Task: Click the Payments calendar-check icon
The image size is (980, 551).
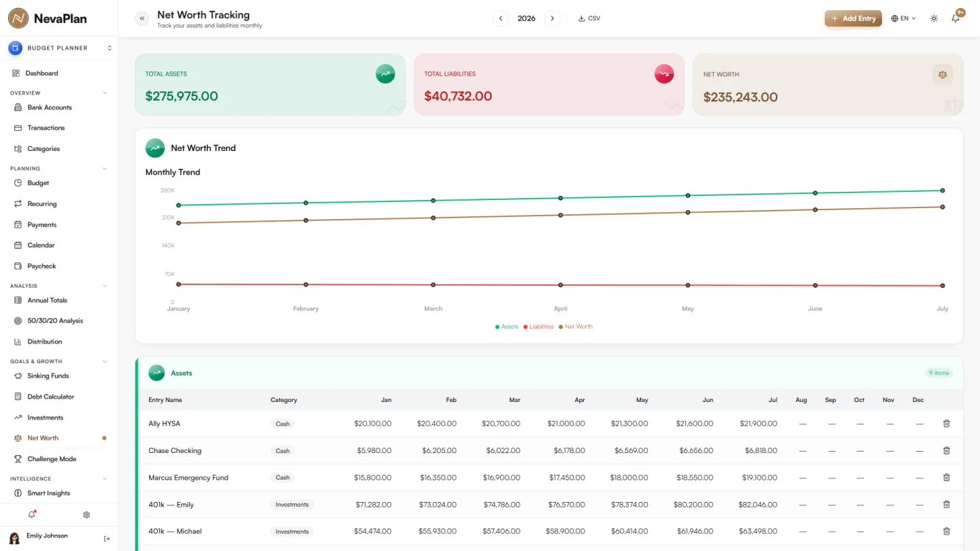Action: (18, 224)
